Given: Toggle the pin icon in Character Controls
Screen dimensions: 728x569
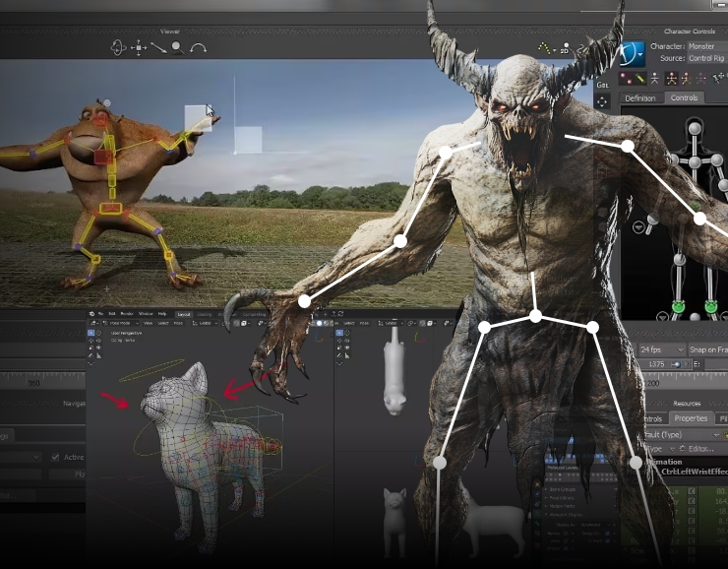Looking at the screenshot, I should tap(718, 78).
